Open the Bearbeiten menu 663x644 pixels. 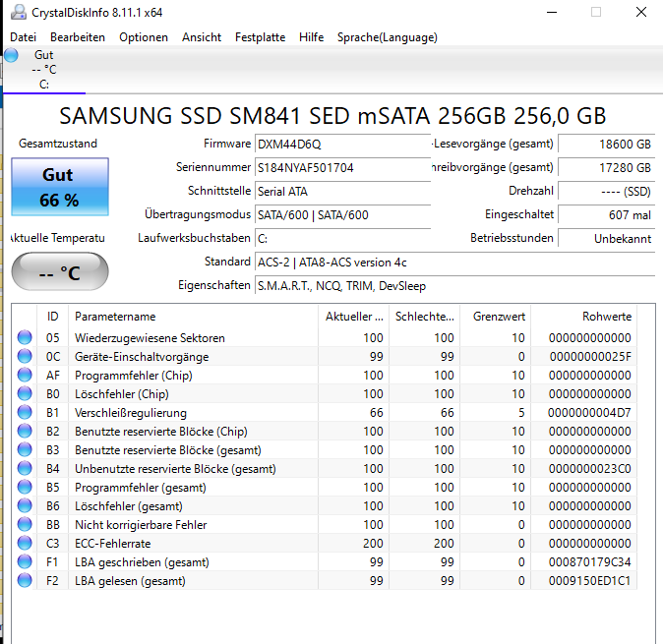[x=78, y=37]
